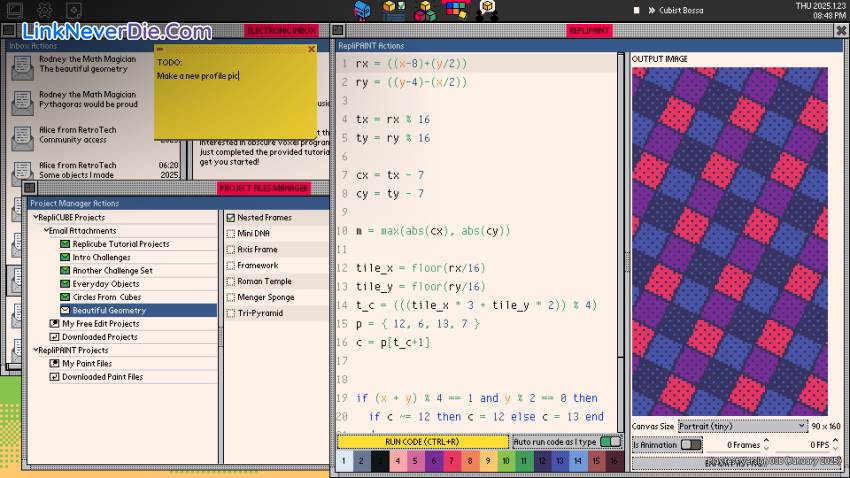The width and height of the screenshot is (850, 478).
Task: Tick the Menger Sponge checkbox
Action: 231,298
